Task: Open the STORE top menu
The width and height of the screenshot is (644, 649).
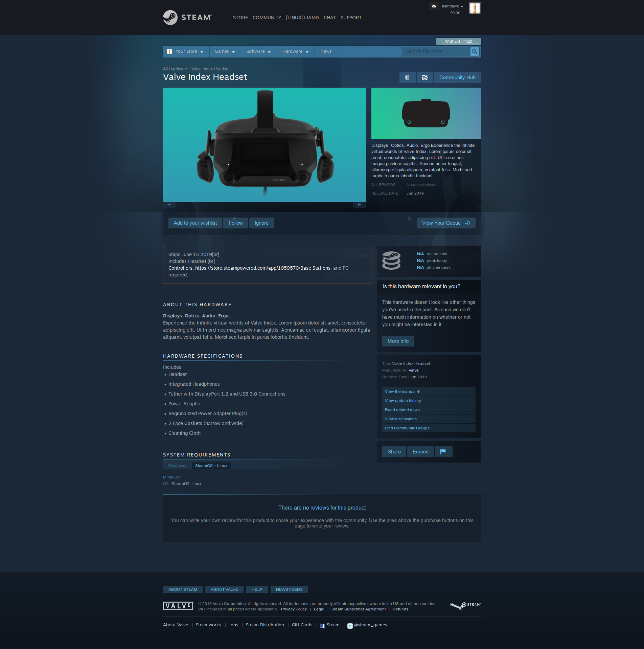Action: click(x=240, y=18)
